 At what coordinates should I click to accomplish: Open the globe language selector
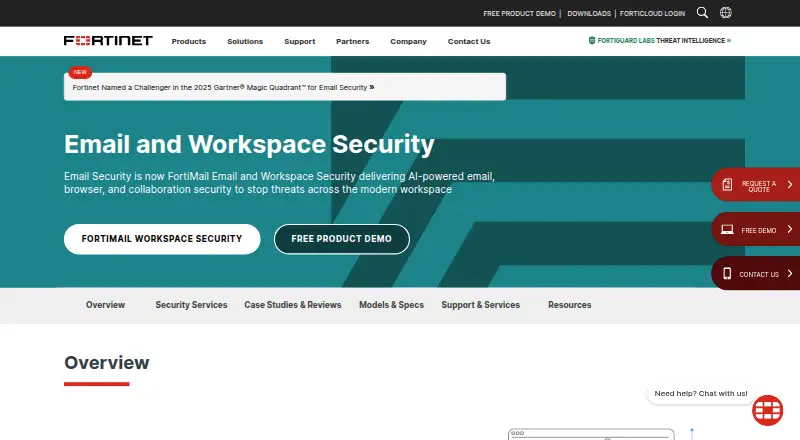(x=726, y=13)
